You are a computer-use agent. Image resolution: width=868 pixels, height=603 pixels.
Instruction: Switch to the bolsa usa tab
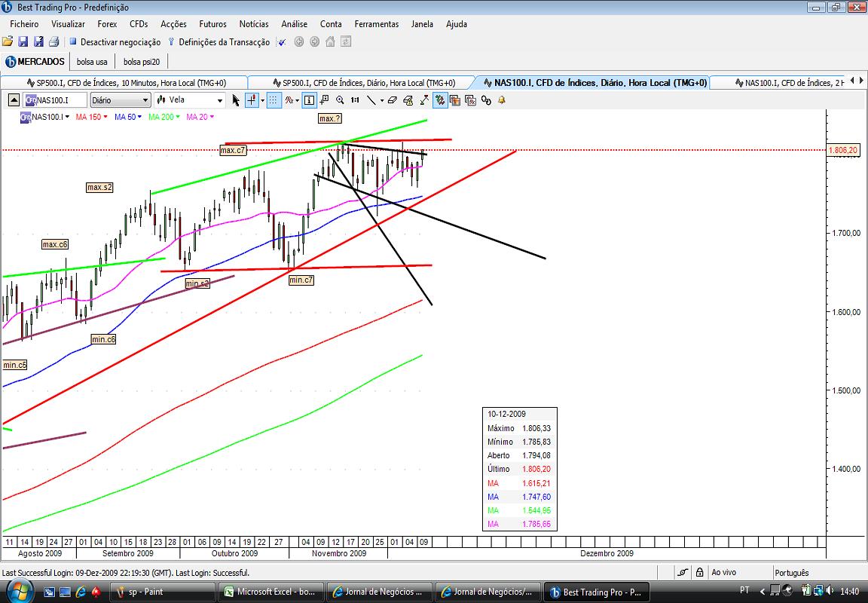pos(92,62)
